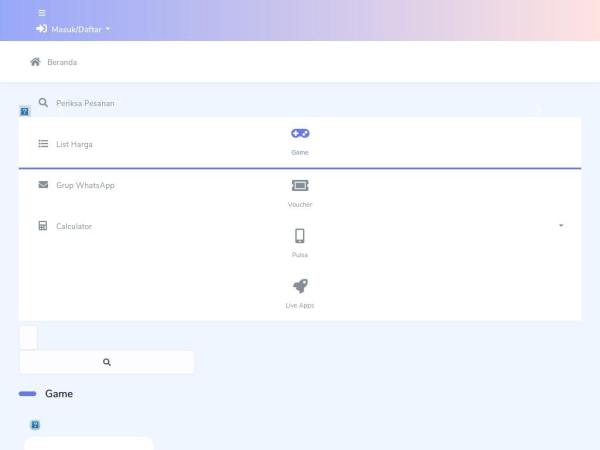Click the envelope icon beside Grup WhatsApp
Screen dimensions: 600x450
click(x=43, y=184)
